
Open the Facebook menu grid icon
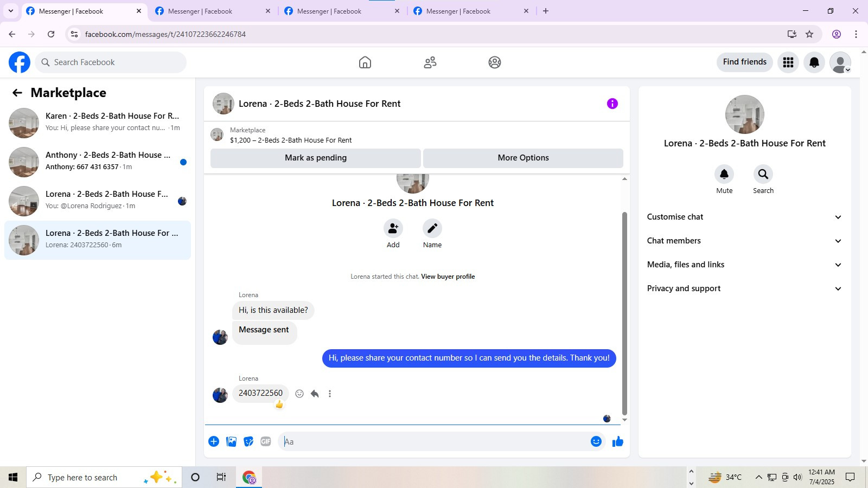point(788,62)
